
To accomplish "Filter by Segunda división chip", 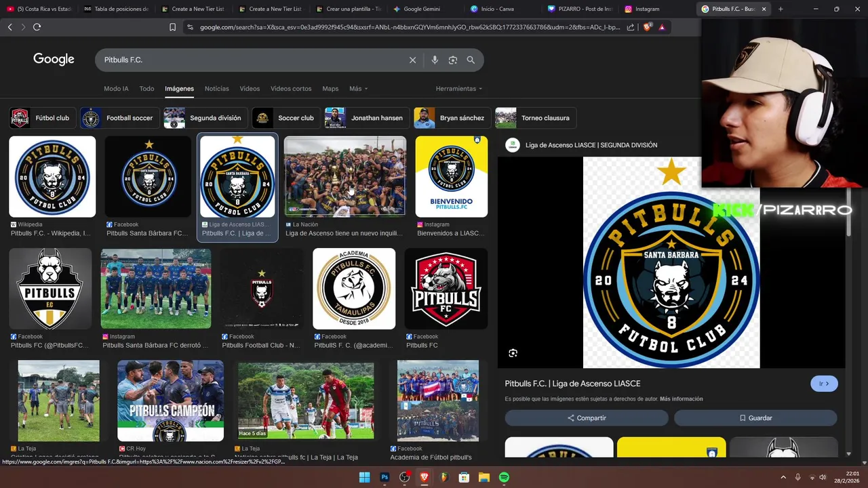I will click(x=205, y=118).
